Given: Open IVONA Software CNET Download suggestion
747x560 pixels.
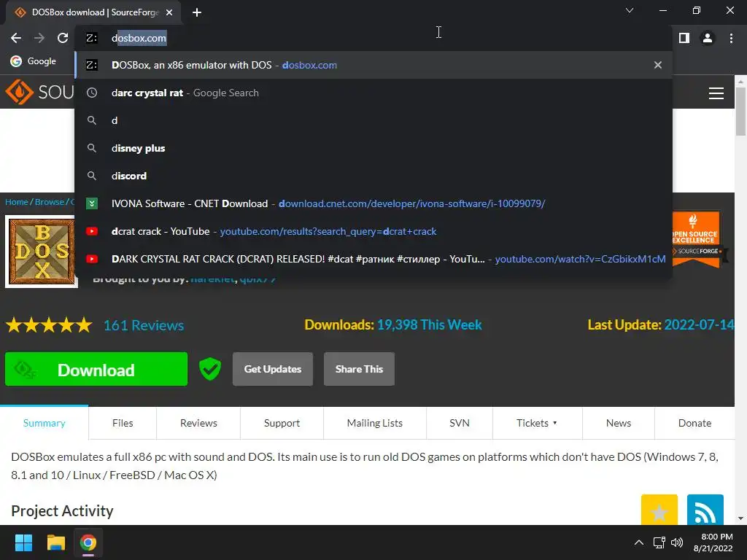Looking at the screenshot, I should [x=373, y=203].
